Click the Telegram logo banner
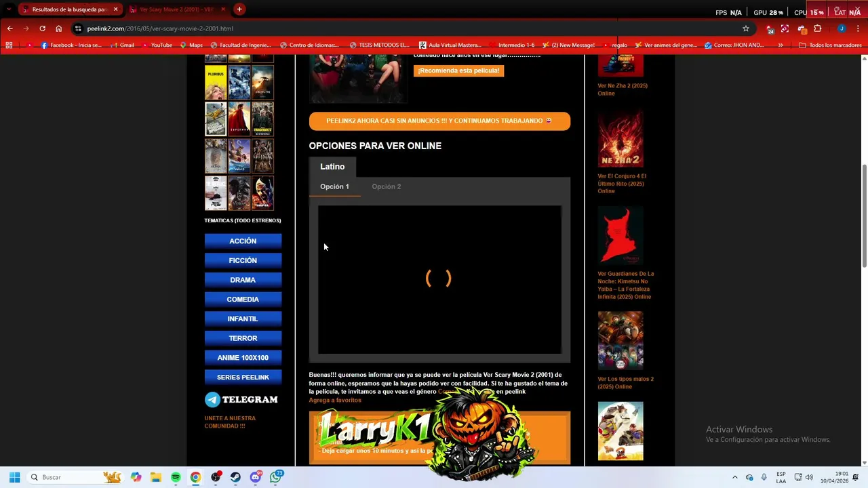The height and width of the screenshot is (488, 868). tap(241, 400)
